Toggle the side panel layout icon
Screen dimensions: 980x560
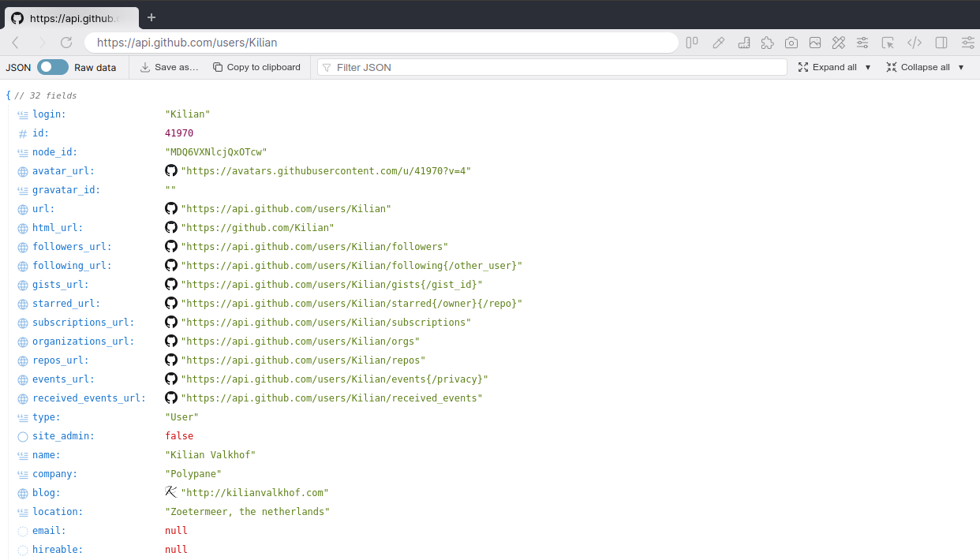(x=941, y=43)
